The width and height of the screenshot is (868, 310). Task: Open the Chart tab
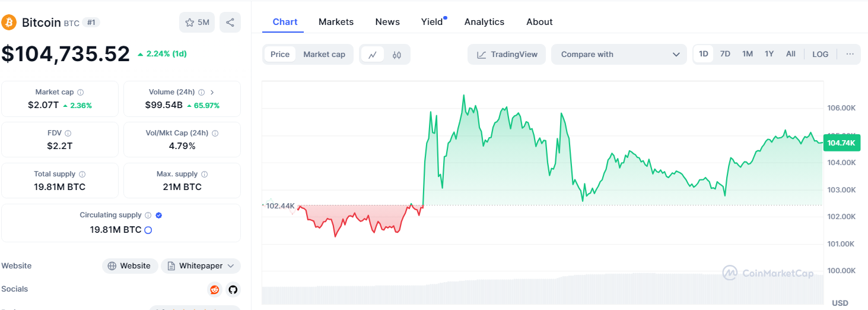[x=285, y=22]
